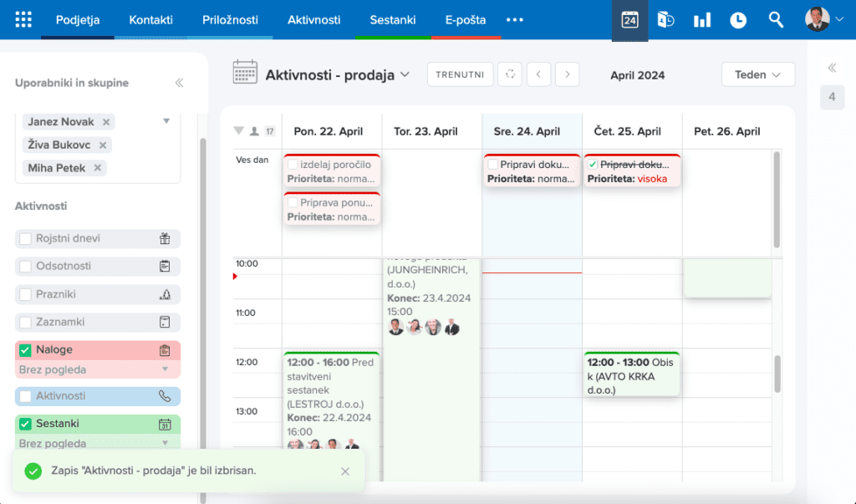Enable the Rojstni dnevi checkbox

pos(26,238)
